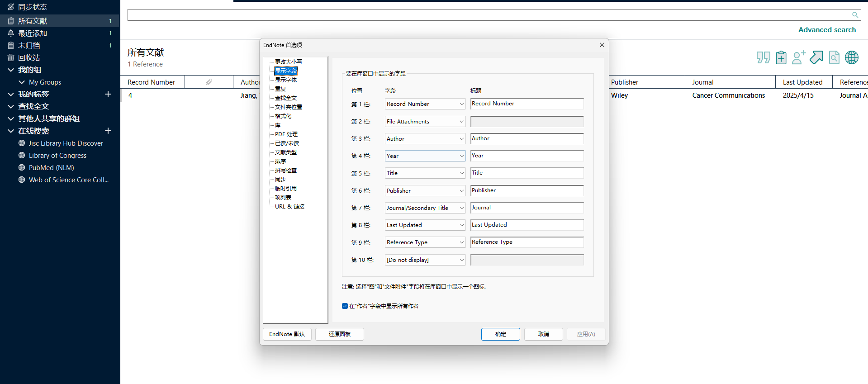Collapse the Find Full Text (查找全文) section
Screen dimensions: 868x384
(11, 106)
